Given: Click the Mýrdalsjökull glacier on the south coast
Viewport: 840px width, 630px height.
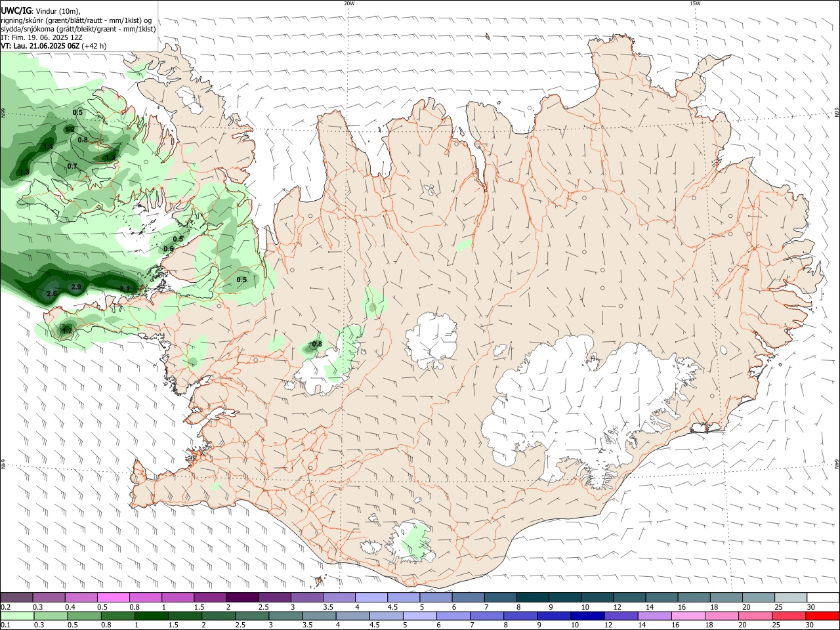Looking at the screenshot, I should (x=412, y=541).
